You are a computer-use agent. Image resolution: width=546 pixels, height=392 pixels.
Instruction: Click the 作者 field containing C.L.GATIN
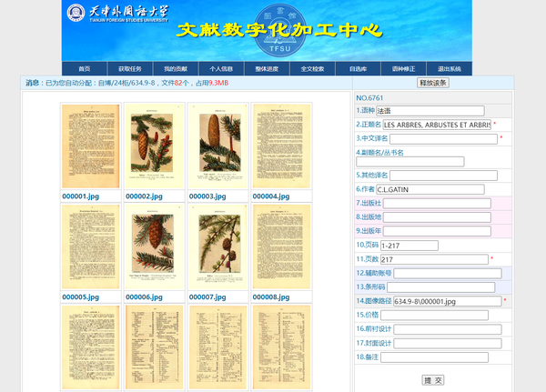click(x=439, y=189)
